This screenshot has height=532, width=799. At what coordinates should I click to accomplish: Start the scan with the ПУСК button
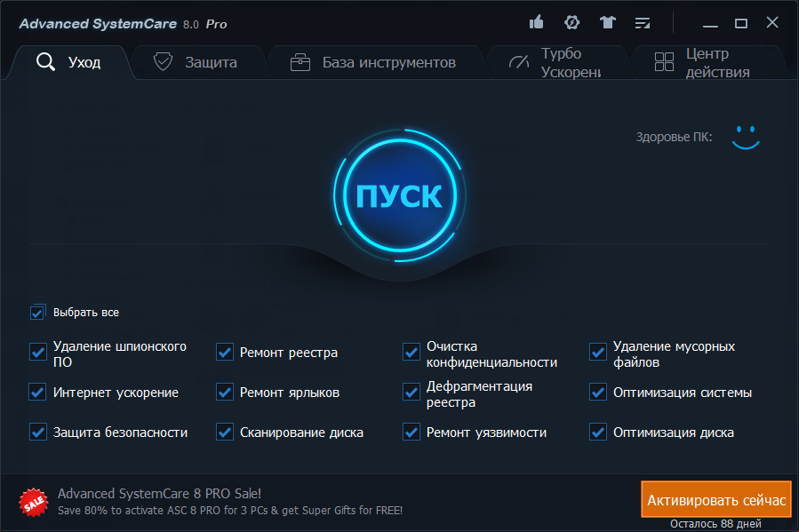click(400, 195)
